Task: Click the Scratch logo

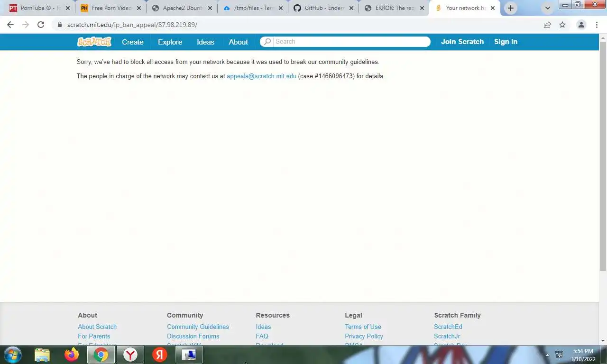Action: (x=94, y=42)
